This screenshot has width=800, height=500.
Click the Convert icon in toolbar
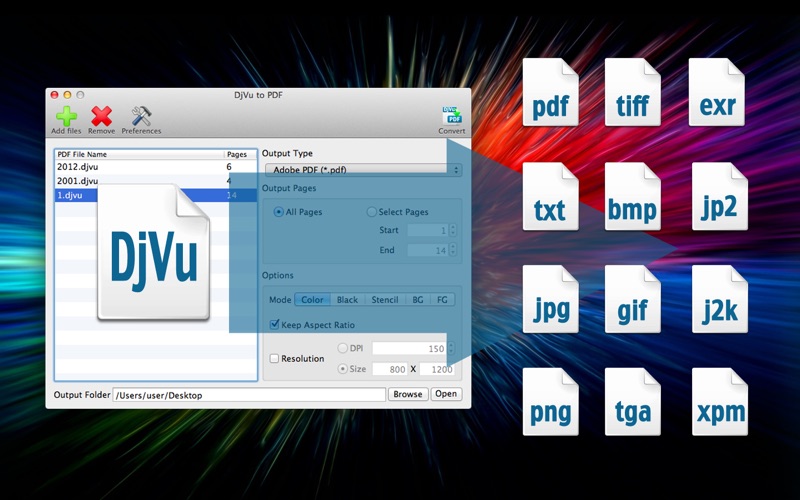coord(452,116)
